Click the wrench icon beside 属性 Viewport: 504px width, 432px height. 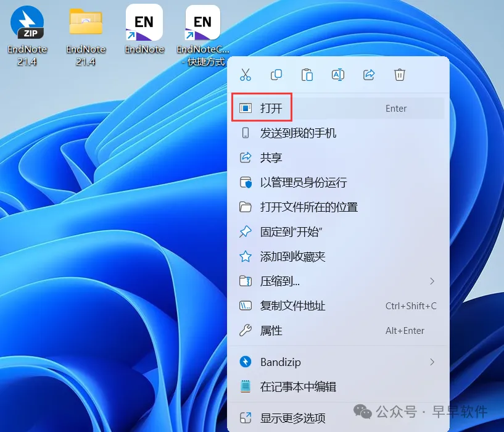pos(246,330)
